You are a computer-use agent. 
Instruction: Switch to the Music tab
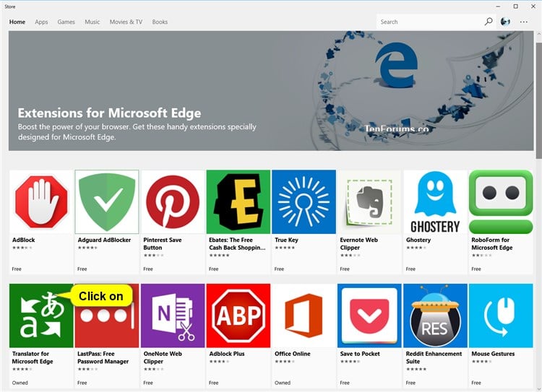93,22
